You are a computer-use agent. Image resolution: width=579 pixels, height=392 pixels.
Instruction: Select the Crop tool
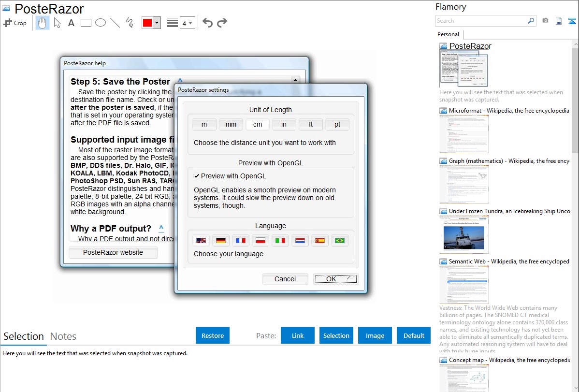point(15,23)
